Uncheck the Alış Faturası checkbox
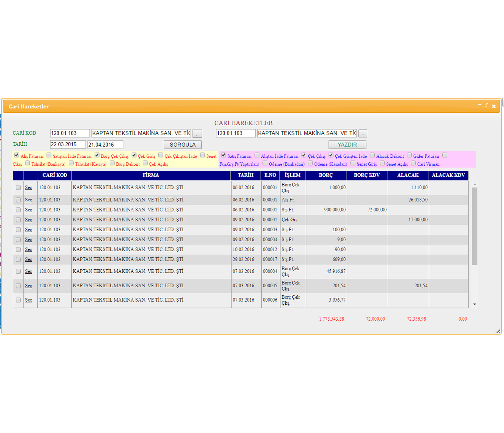Image resolution: width=504 pixels, height=433 pixels. tap(17, 155)
